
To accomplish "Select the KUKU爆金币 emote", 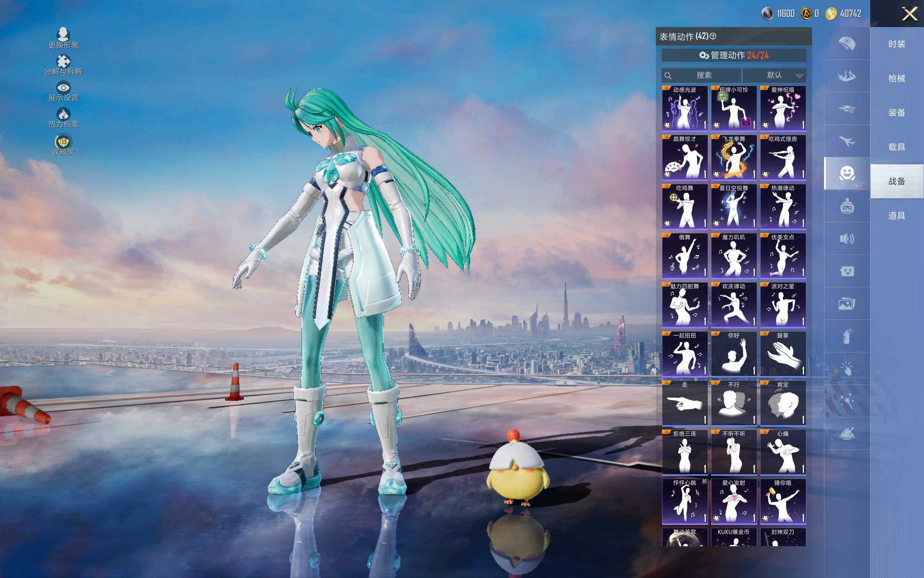I will click(x=734, y=537).
